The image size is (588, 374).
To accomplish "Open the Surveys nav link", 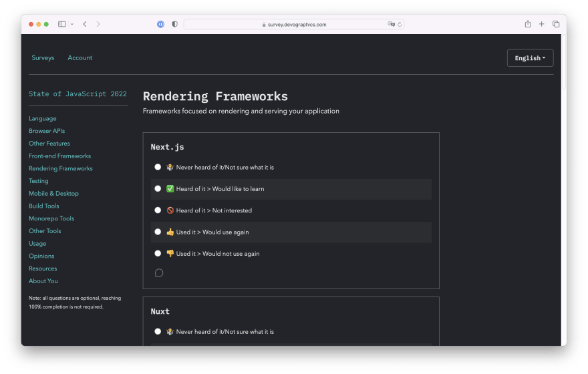I will (43, 57).
